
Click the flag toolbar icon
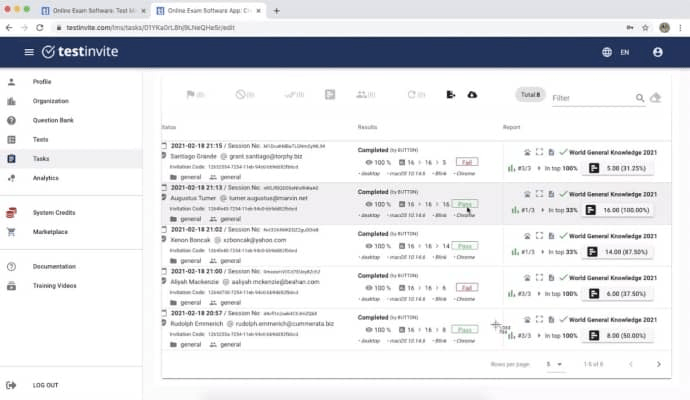pos(191,95)
